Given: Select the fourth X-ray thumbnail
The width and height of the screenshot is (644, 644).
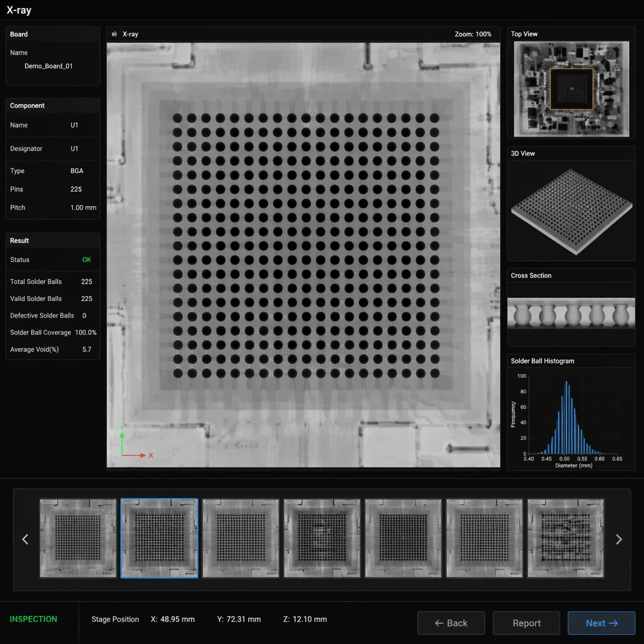Looking at the screenshot, I should point(322,538).
